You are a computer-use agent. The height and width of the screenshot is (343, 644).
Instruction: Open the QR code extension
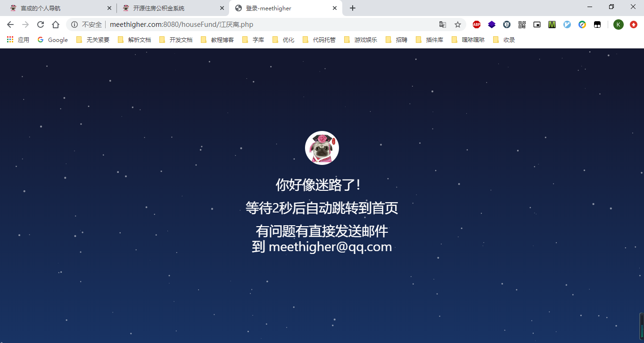pos(522,24)
